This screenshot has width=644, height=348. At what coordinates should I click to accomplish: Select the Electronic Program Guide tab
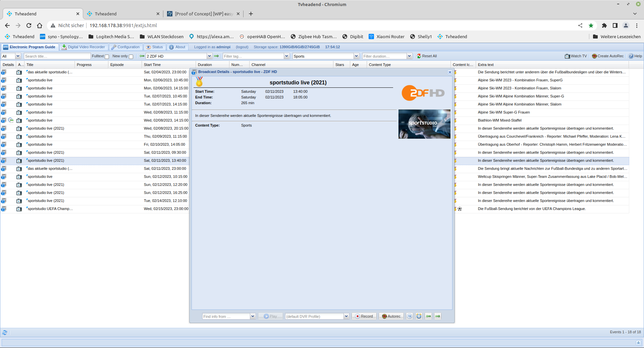pos(30,47)
